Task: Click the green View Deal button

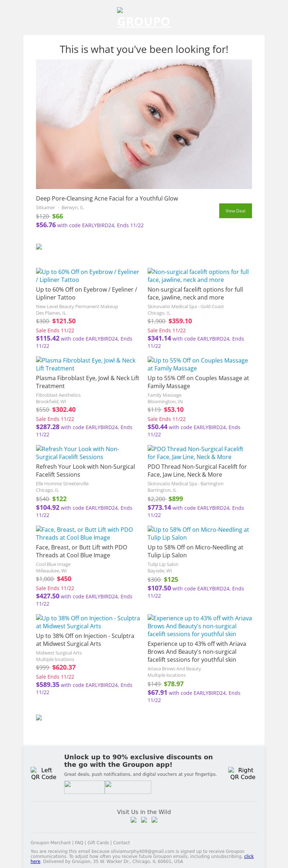Action: pyautogui.click(x=235, y=211)
